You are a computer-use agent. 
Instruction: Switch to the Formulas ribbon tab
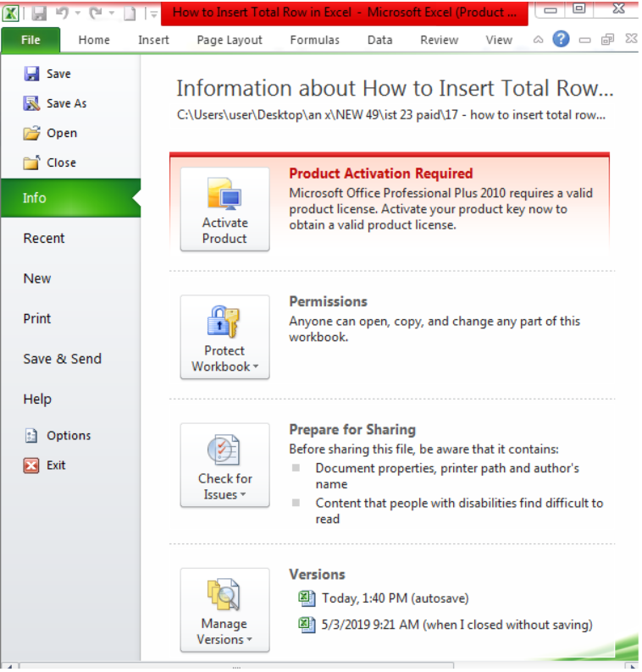pos(314,41)
